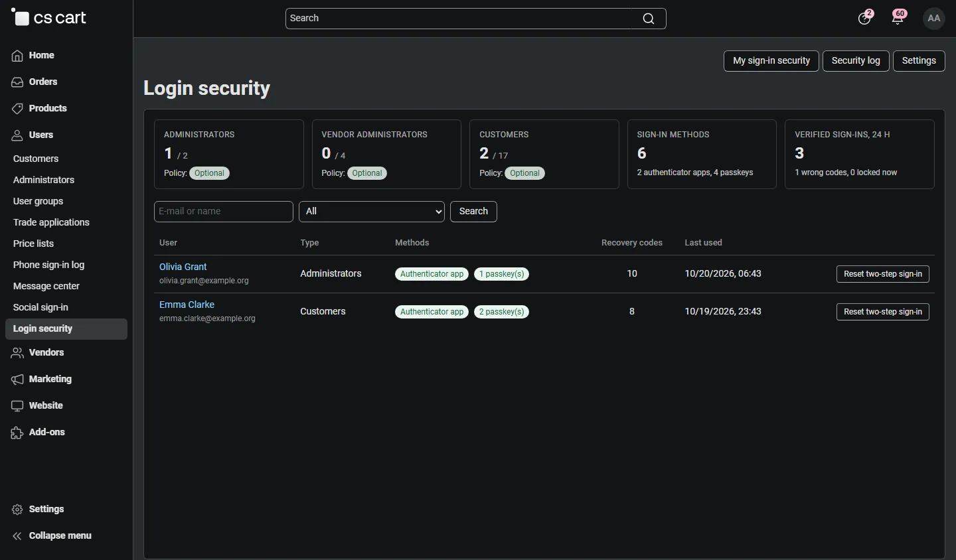Select Login security menu item
Screen dimensions: 956x560
66,329
